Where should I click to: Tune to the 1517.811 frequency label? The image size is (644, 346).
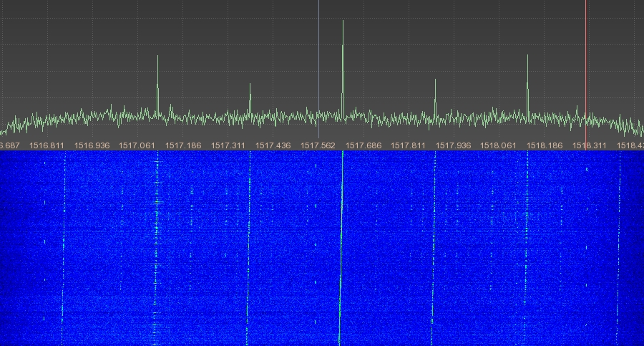click(408, 145)
